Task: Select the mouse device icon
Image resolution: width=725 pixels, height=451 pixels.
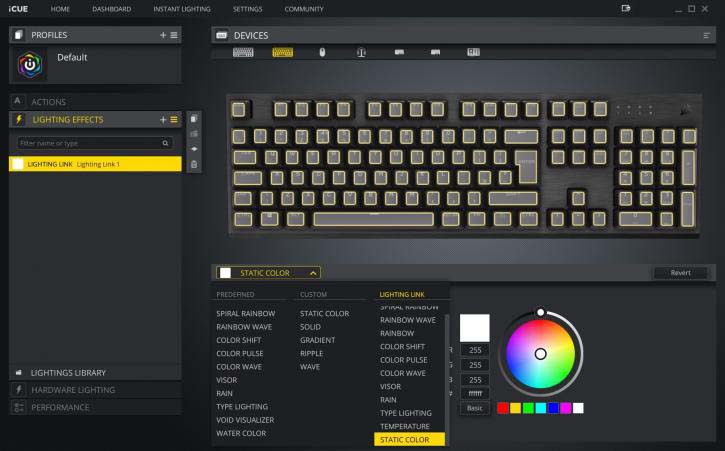Action: point(322,52)
